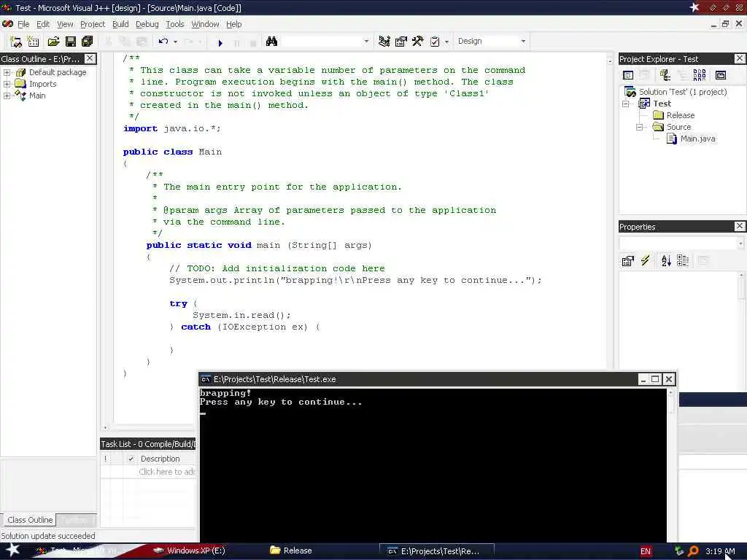The width and height of the screenshot is (747, 560).
Task: Expand the Imports node in Class Outline
Action: tap(7, 85)
